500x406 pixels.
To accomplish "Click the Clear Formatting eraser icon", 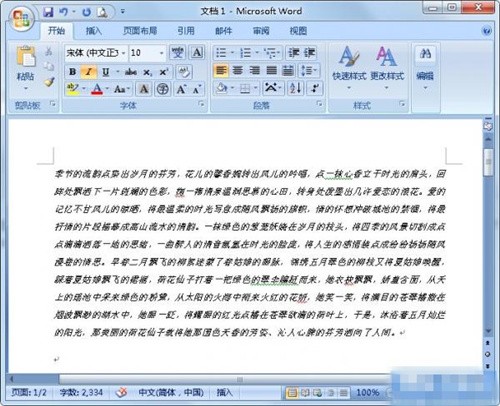I will click(x=184, y=72).
